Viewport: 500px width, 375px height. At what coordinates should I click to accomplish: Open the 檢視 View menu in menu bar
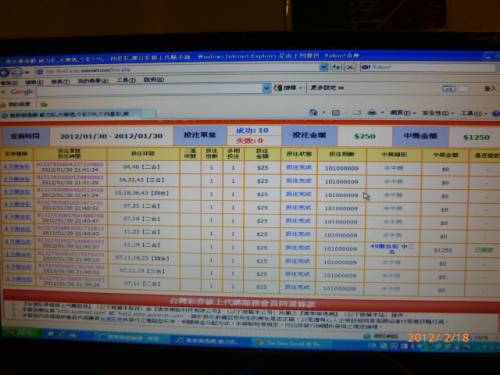pyautogui.click(x=60, y=82)
